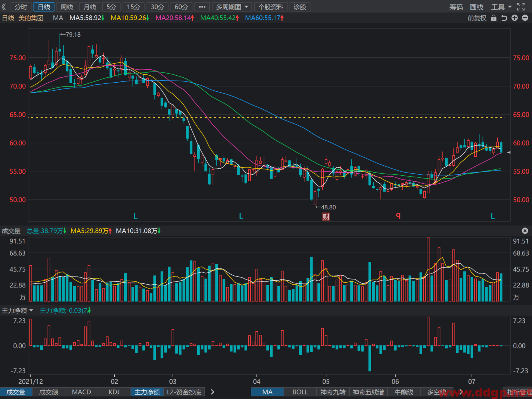532x399 pixels.
Task: Click the three-dots more periods button
Action: point(202,7)
